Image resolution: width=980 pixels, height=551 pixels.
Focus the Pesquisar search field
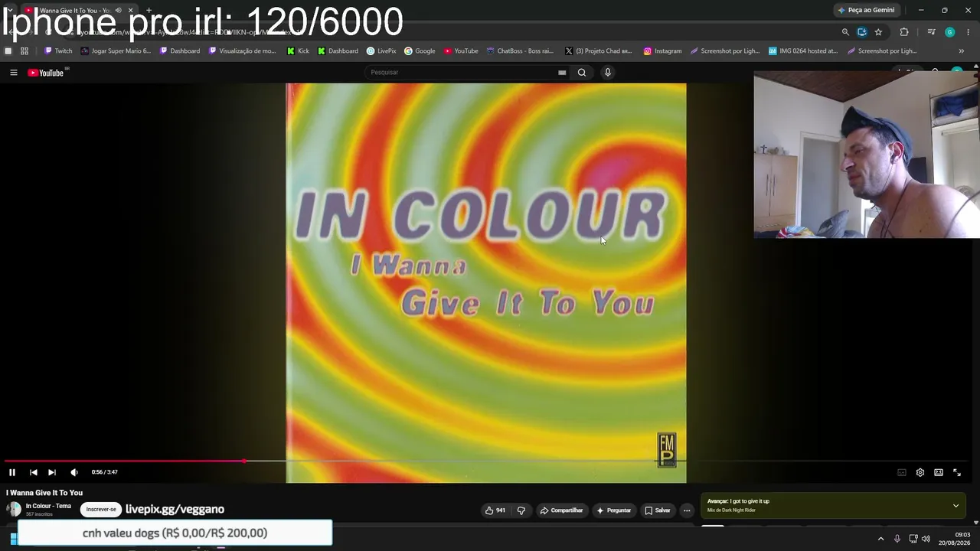[x=462, y=72]
